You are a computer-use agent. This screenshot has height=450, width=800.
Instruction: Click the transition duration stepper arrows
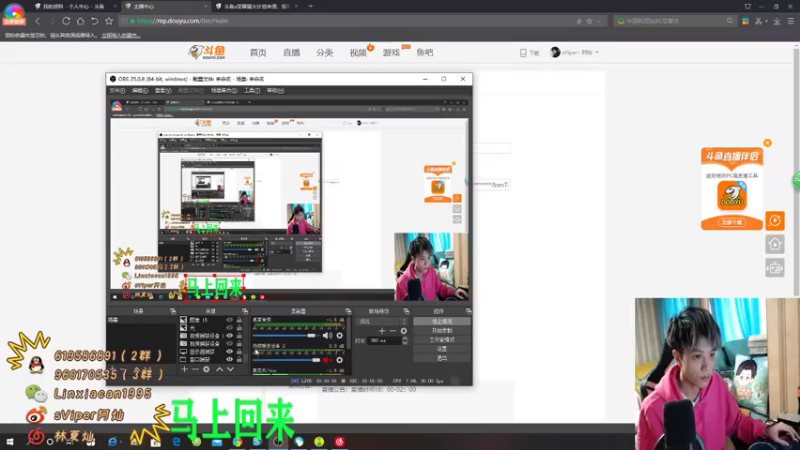coord(405,341)
